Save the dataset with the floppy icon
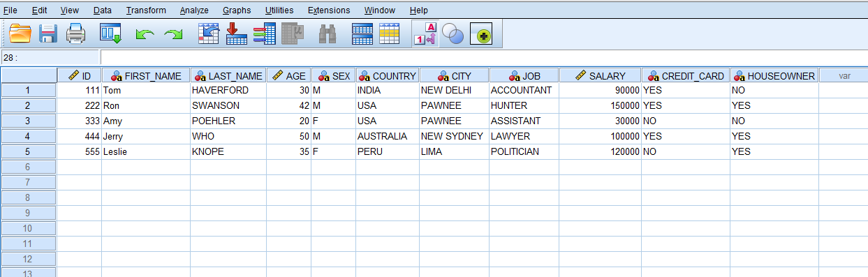Viewport: 868px width, 277px height. pyautogui.click(x=48, y=33)
